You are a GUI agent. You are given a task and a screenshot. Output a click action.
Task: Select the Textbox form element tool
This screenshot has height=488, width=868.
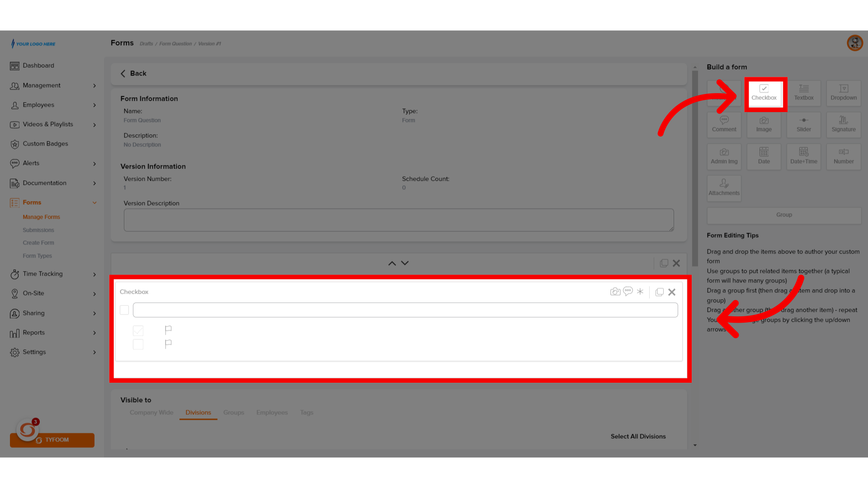[804, 92]
